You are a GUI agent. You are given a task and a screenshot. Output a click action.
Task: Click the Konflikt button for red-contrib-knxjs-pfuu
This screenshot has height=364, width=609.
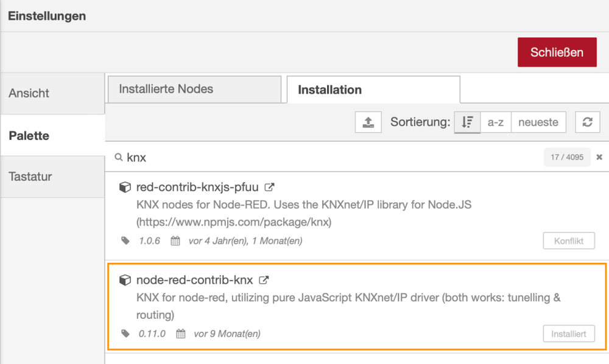pos(568,241)
